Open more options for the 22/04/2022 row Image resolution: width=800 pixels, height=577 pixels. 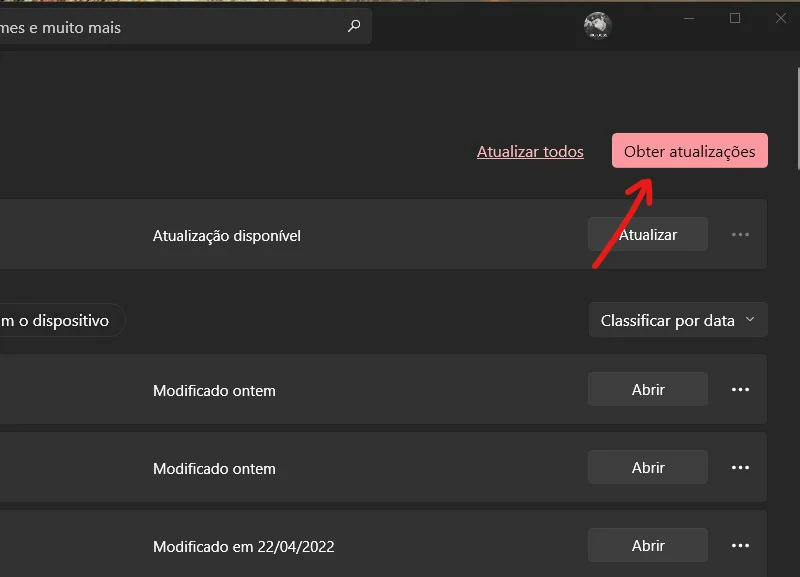(740, 546)
